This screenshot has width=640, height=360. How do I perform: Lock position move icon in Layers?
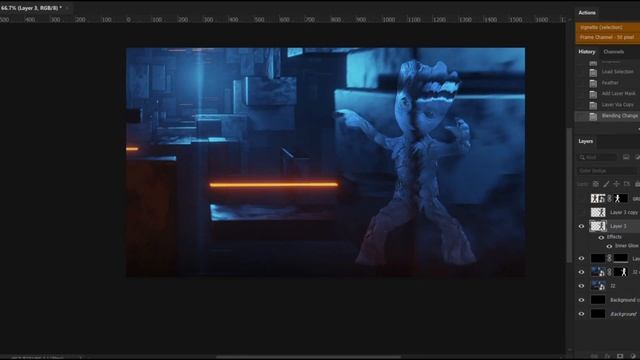point(616,184)
